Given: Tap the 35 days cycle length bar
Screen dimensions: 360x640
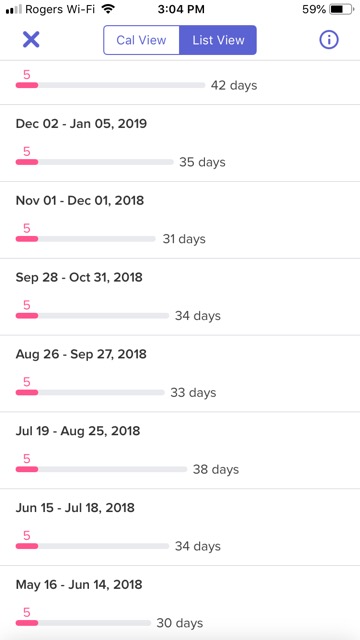Looking at the screenshot, I should (95, 162).
